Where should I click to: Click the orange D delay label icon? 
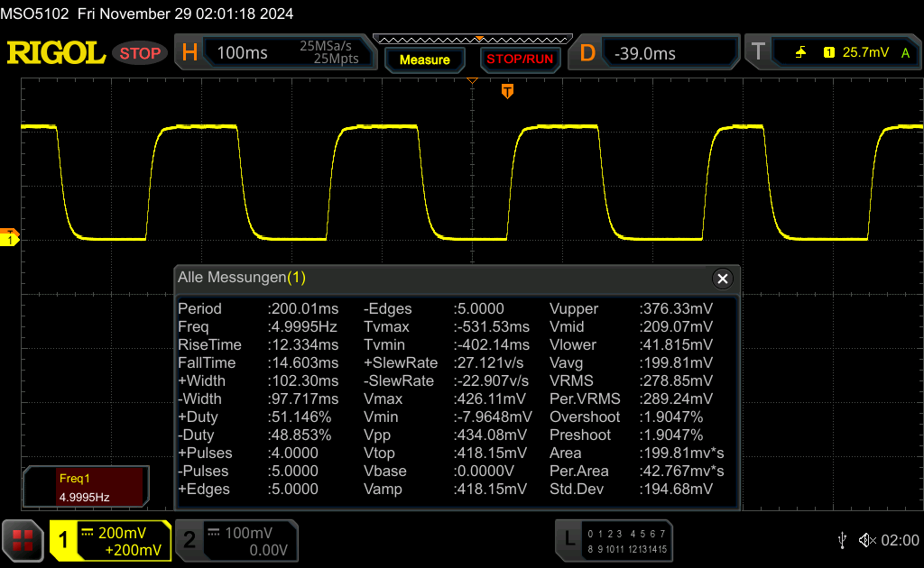click(587, 53)
